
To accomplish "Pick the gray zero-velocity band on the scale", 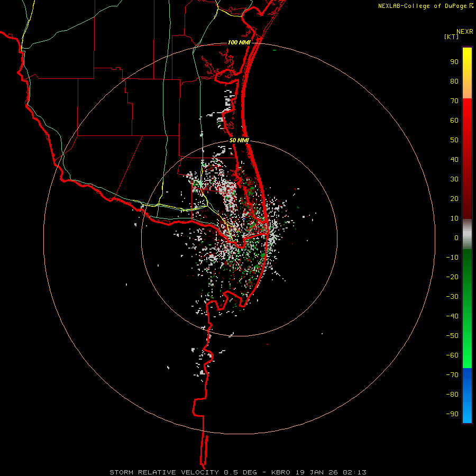I will pyautogui.click(x=467, y=234).
